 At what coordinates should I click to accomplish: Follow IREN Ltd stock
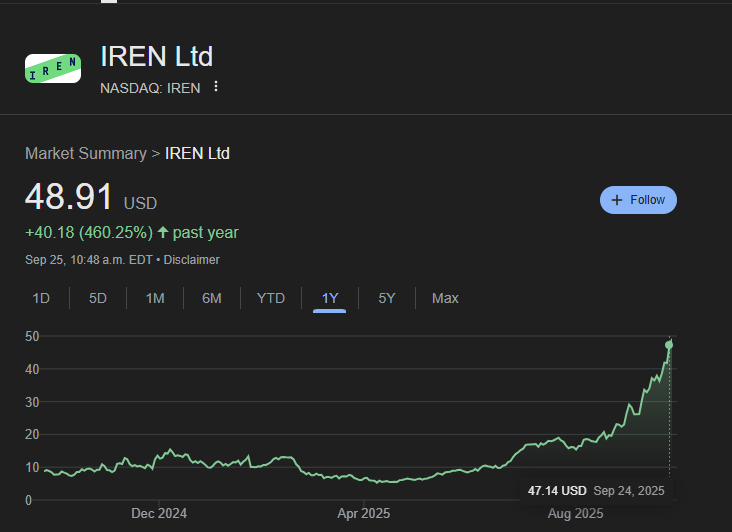click(638, 200)
